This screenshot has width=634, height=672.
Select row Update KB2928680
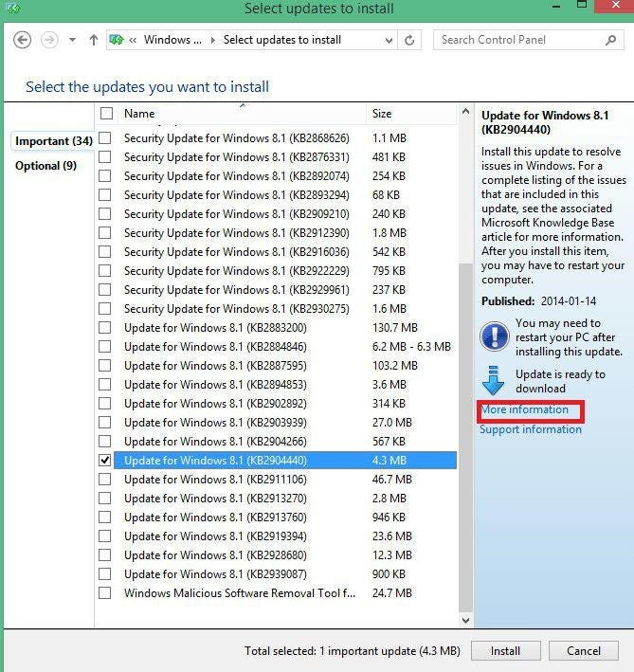tap(285, 555)
